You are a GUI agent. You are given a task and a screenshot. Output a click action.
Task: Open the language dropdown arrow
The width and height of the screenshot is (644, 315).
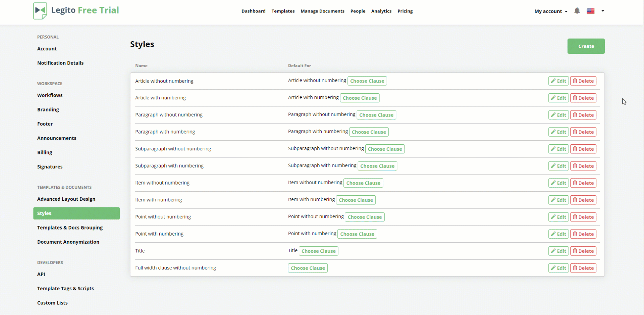[603, 11]
